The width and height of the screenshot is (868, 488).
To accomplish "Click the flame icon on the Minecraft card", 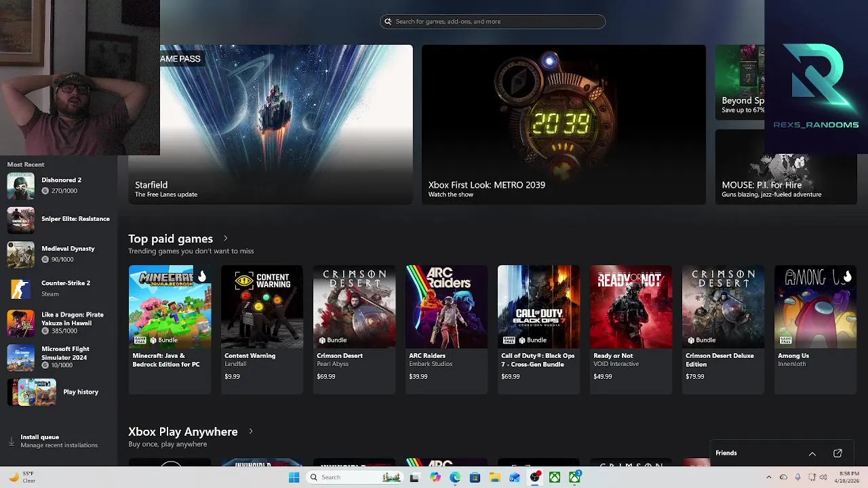I will [201, 277].
